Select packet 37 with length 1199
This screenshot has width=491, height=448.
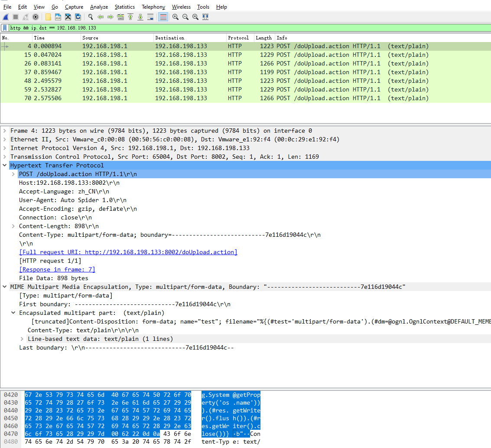(245, 72)
